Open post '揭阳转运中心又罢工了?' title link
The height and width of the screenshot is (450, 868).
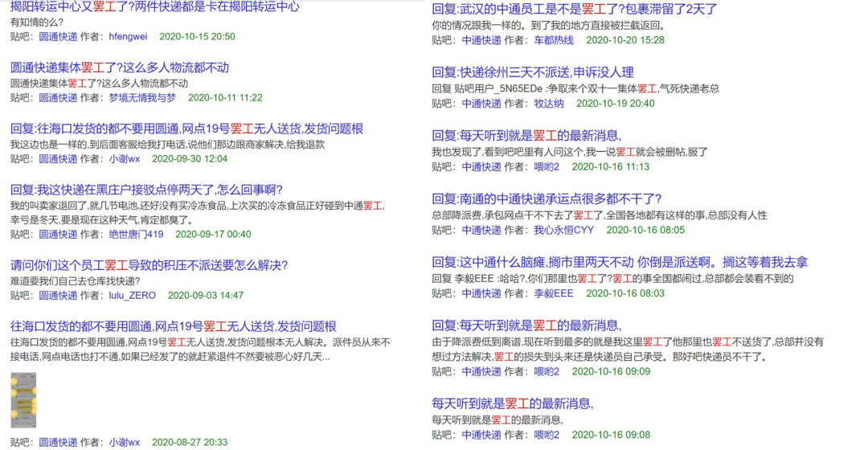(x=155, y=6)
